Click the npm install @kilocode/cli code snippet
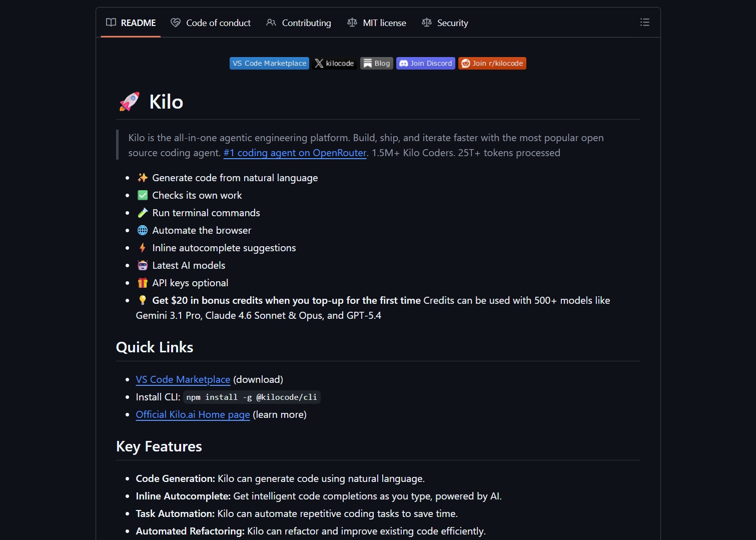The height and width of the screenshot is (540, 756). pyautogui.click(x=252, y=397)
